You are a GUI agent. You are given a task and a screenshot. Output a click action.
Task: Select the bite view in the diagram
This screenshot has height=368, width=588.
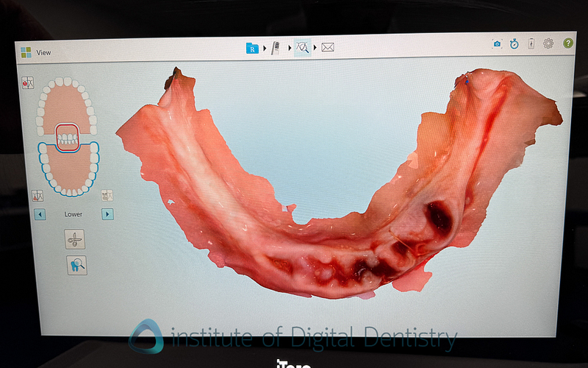pos(67,138)
